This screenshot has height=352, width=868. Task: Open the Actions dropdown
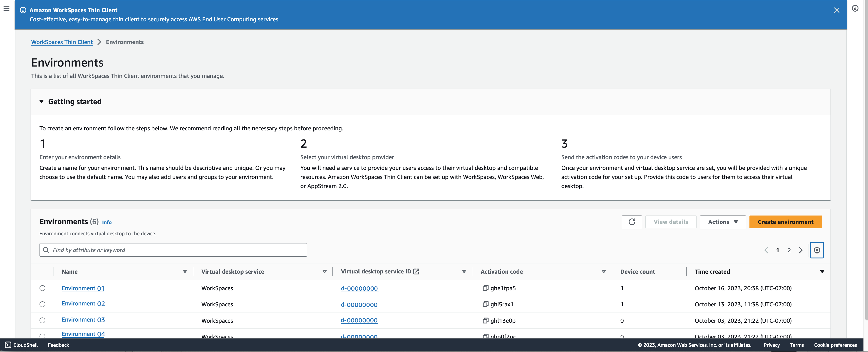click(x=722, y=222)
